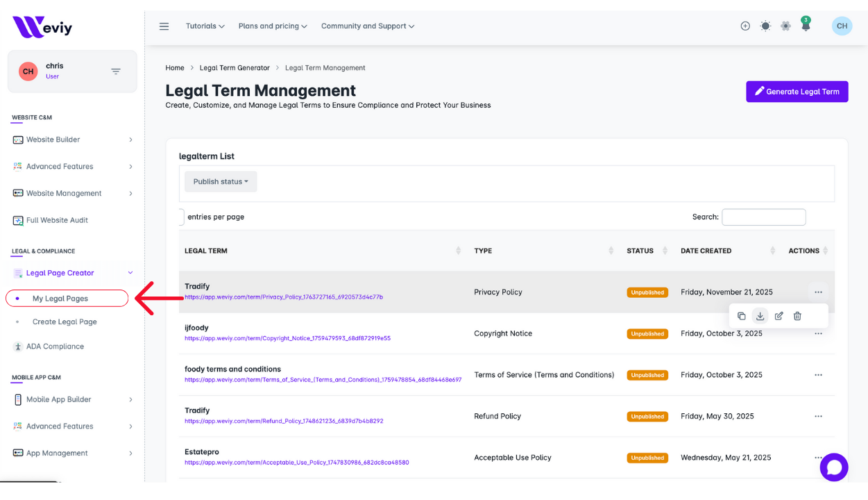Open the notifications bell in header
The image size is (868, 500).
pyautogui.click(x=806, y=26)
